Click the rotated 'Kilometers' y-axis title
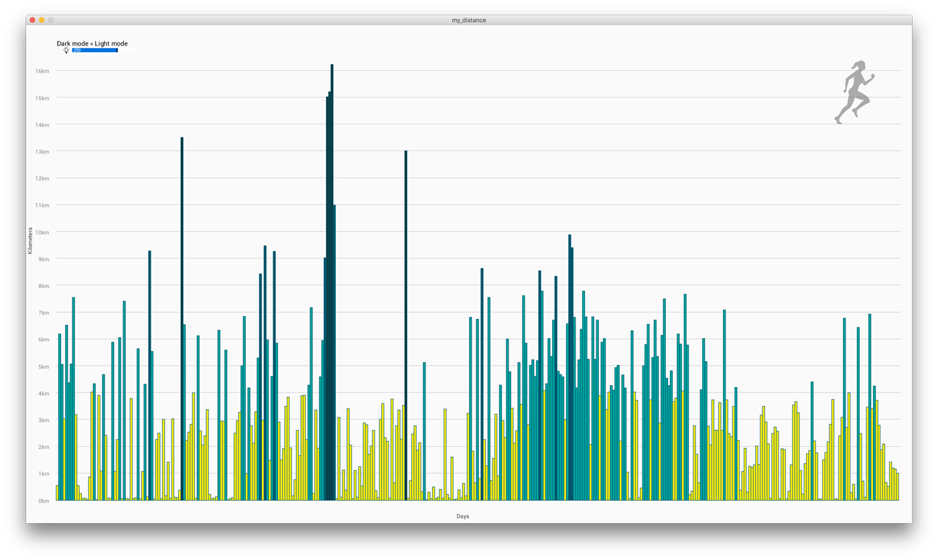 30,240
